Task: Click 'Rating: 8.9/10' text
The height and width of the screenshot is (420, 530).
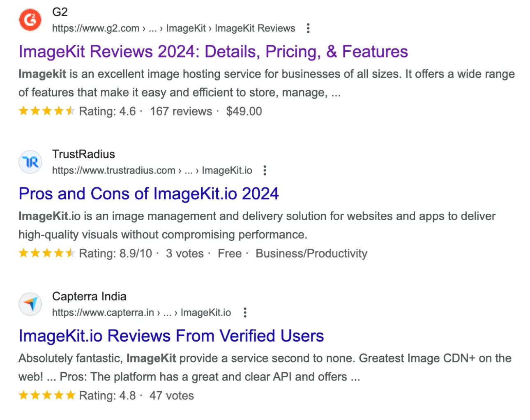Action: tap(115, 254)
